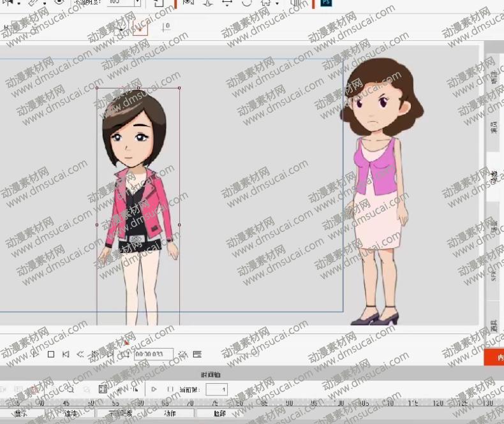
Task: Click the camera record eye icon
Action: click(188, 3)
